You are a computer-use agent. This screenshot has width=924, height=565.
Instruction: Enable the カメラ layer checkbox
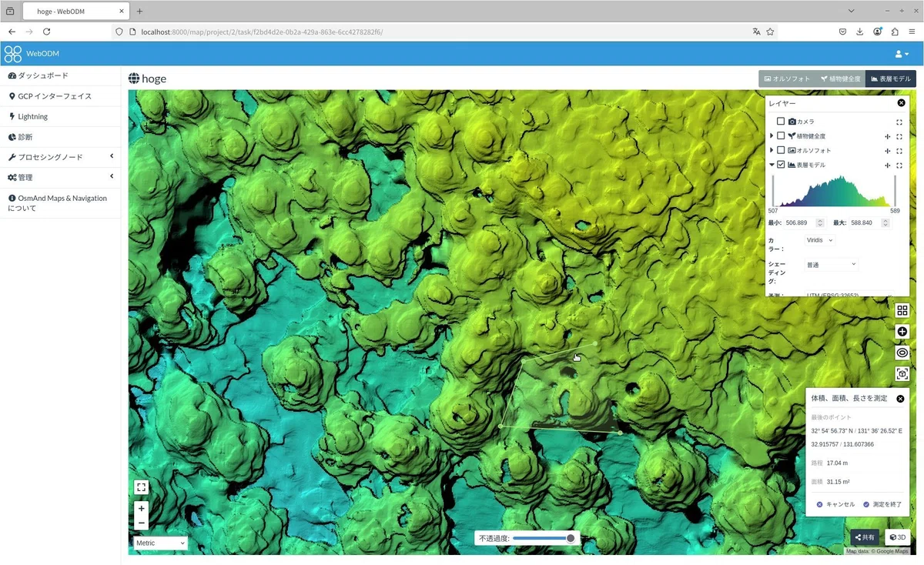(x=781, y=122)
